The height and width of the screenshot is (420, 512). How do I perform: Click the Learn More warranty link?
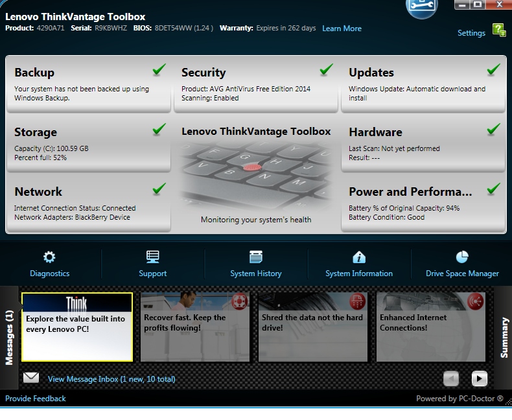coord(342,29)
